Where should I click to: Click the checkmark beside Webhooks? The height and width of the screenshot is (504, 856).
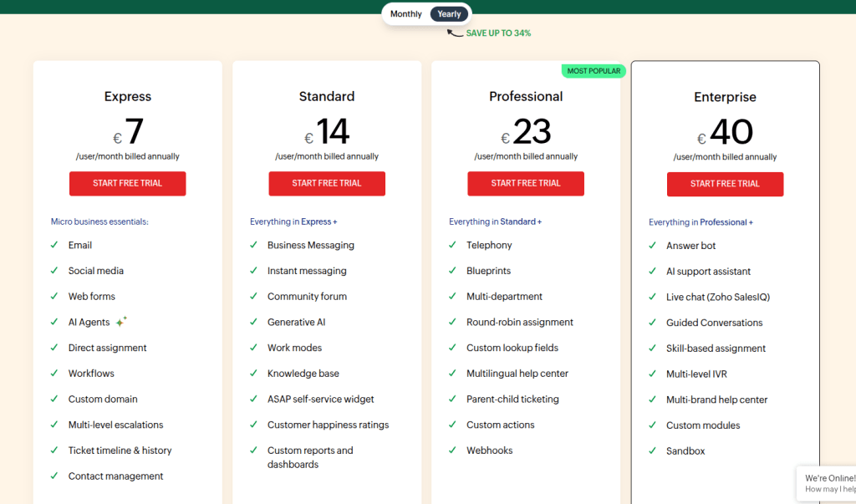[x=452, y=450]
